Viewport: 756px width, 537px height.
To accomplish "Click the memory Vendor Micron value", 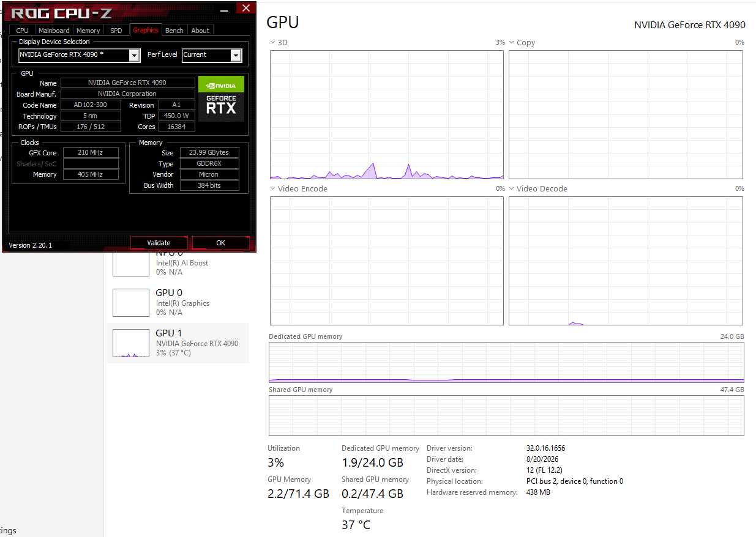I will pyautogui.click(x=209, y=174).
